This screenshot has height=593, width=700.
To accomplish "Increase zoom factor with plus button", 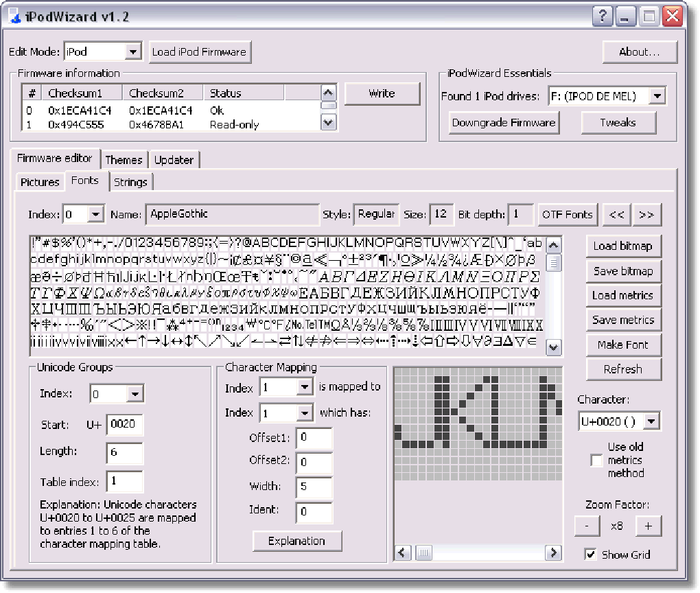I will point(649,526).
